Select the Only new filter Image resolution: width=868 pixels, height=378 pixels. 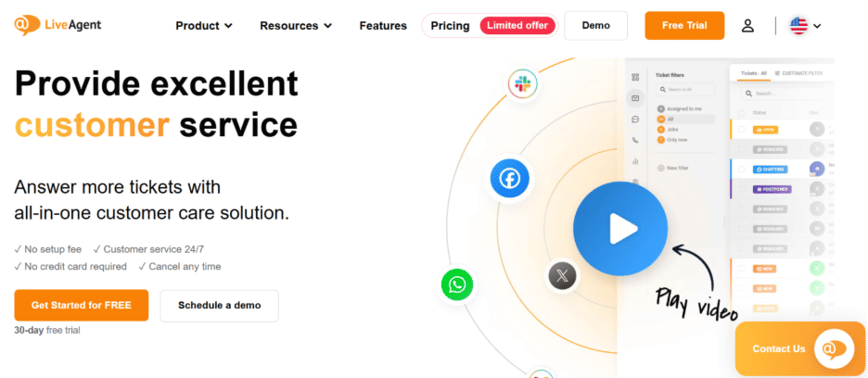tap(672, 140)
